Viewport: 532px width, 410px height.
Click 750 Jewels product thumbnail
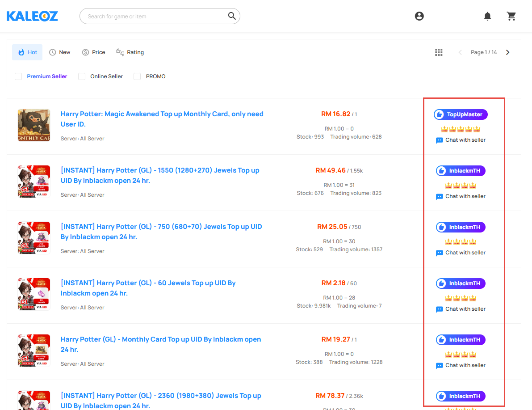click(x=34, y=238)
